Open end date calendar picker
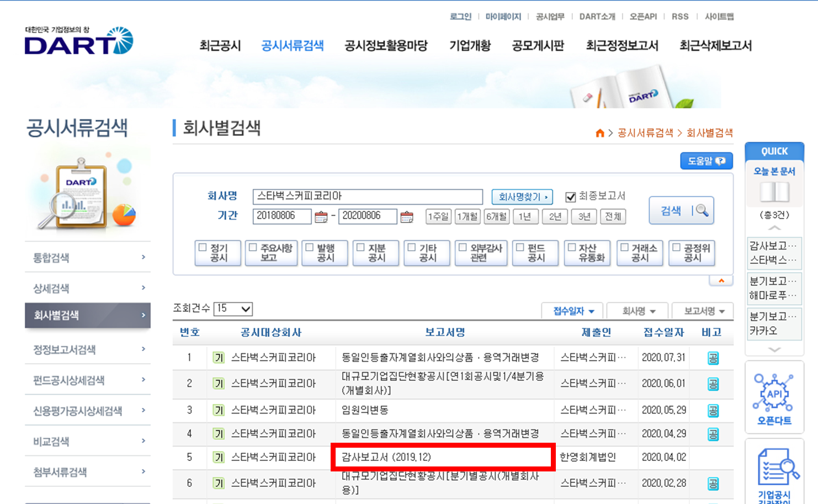818x504 pixels. click(x=407, y=217)
